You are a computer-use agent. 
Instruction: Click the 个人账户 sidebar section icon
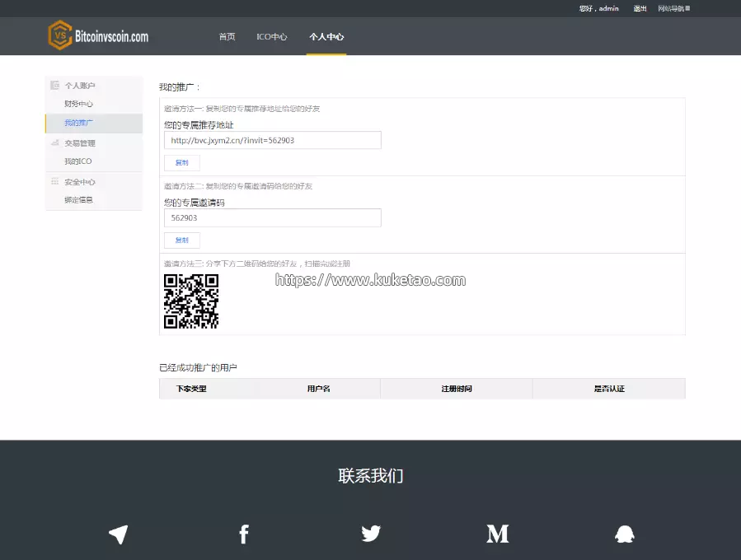pyautogui.click(x=54, y=86)
